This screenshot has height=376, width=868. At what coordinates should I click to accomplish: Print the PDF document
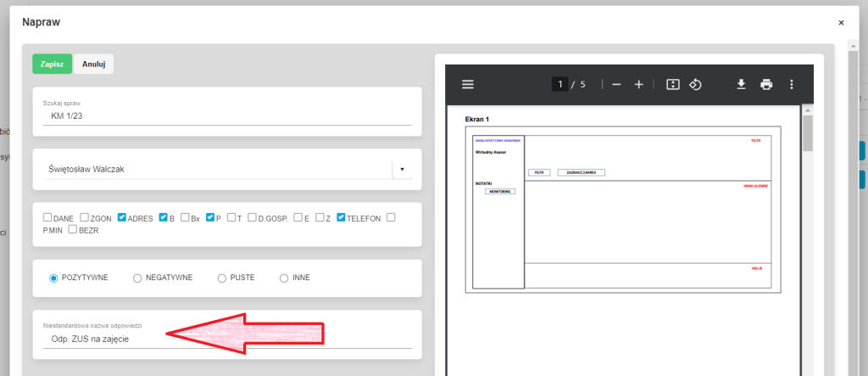(766, 84)
